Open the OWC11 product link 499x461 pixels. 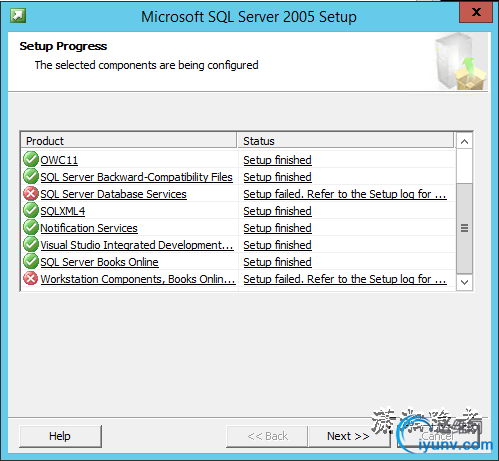click(x=59, y=160)
